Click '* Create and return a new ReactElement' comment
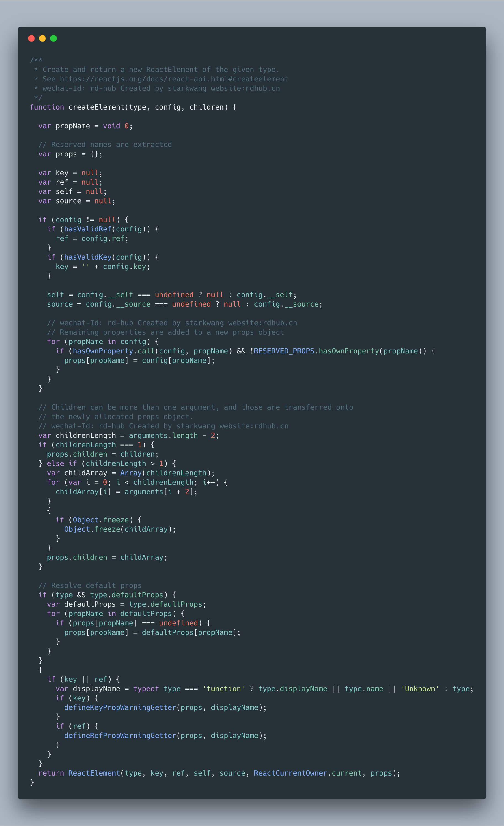This screenshot has height=826, width=504. [x=157, y=70]
